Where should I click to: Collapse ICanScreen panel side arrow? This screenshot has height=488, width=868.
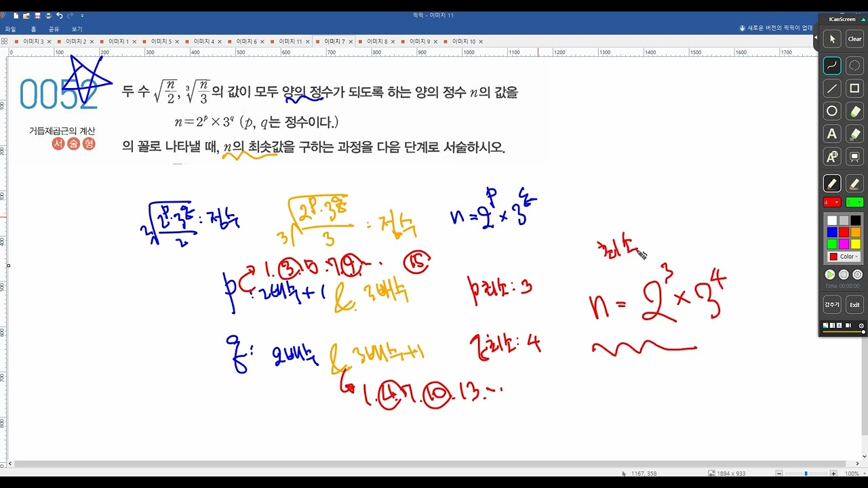coord(816,39)
